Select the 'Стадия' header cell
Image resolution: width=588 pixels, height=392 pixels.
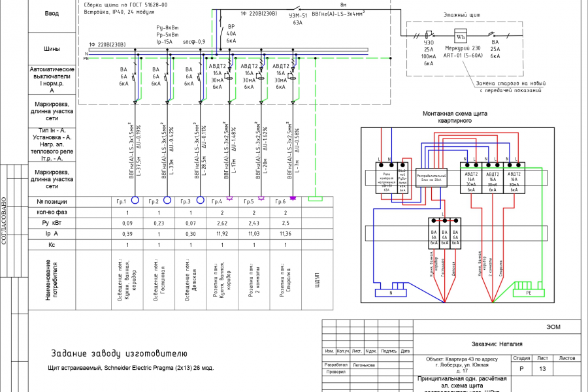(x=521, y=358)
